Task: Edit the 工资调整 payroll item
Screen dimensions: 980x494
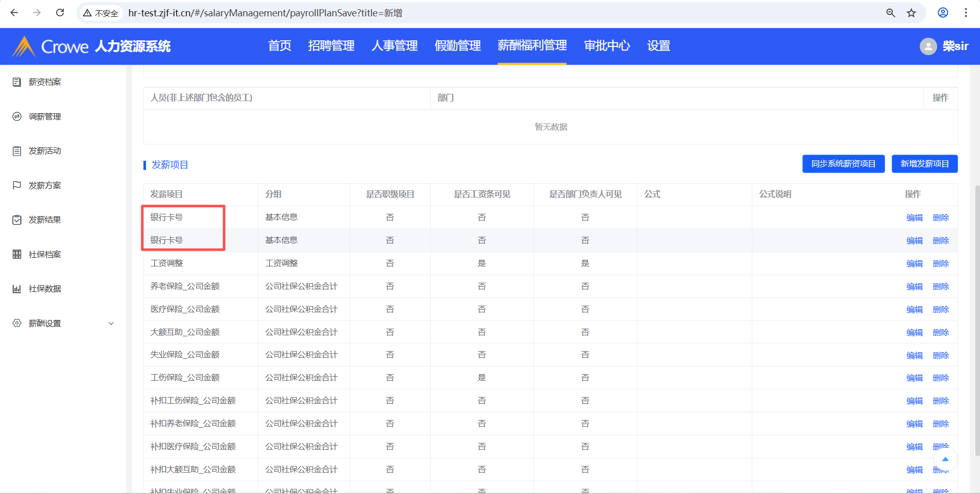Action: 914,263
